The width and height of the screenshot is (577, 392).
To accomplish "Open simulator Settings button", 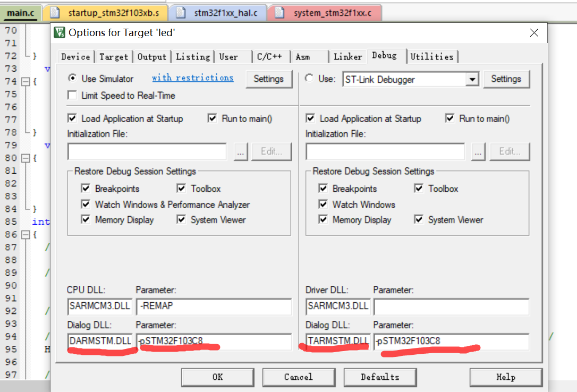I will (x=269, y=79).
